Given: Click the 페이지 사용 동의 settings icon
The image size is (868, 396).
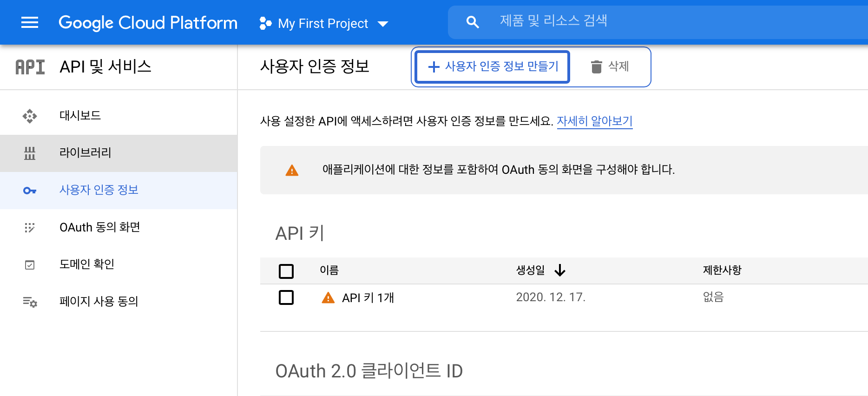Looking at the screenshot, I should tap(30, 302).
